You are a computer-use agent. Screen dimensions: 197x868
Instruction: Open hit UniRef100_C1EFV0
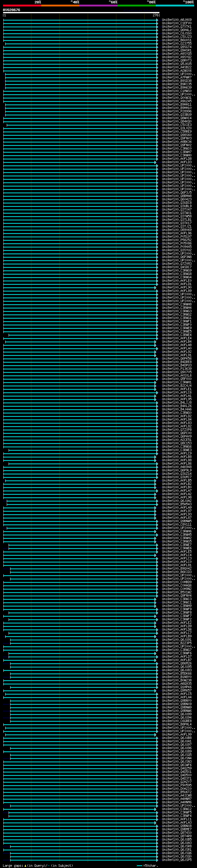177,23
